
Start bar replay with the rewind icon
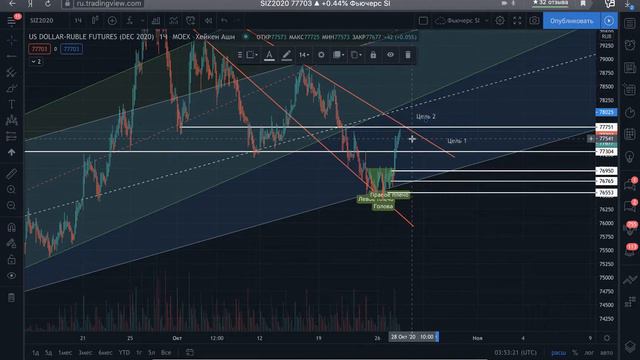point(208,20)
